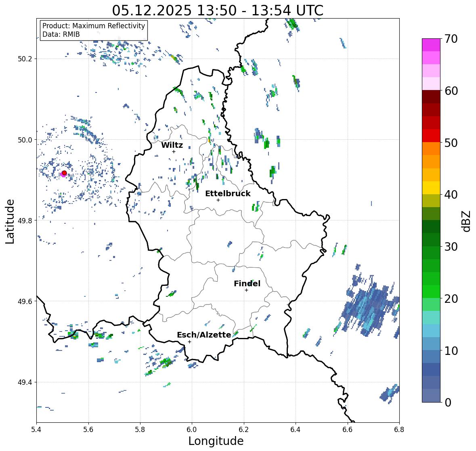Click colorbar tick value 60
Image resolution: width=476 pixels, height=451 pixels.
click(451, 91)
